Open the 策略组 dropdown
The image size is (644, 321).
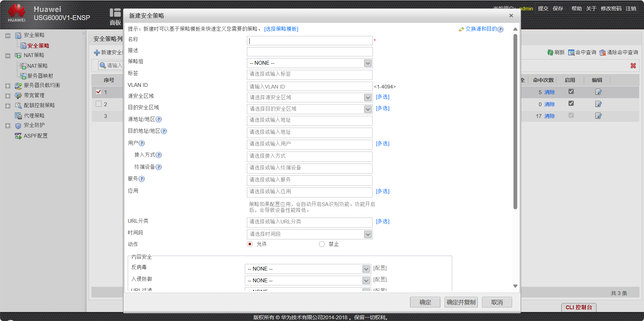point(368,63)
